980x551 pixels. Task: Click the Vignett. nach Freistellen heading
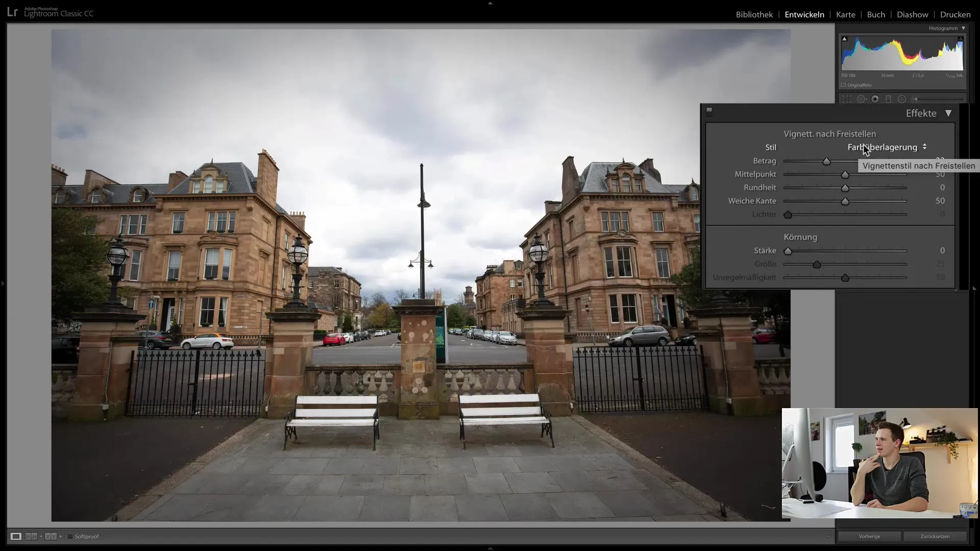pyautogui.click(x=829, y=134)
